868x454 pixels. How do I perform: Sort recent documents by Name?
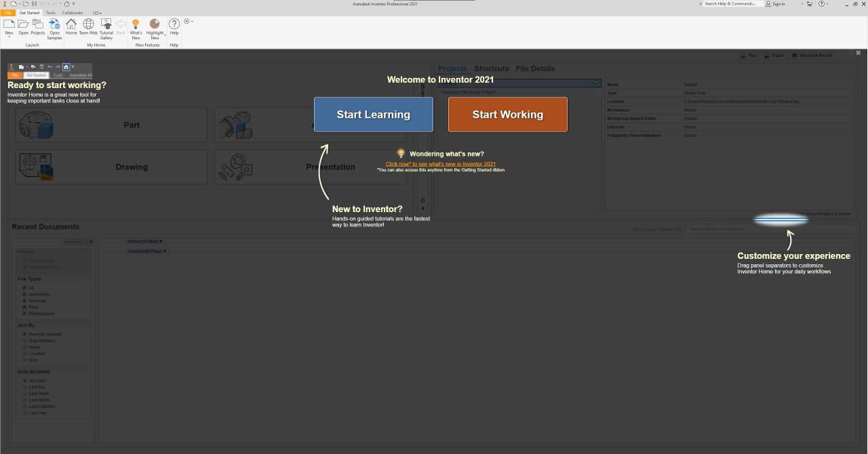click(x=24, y=347)
